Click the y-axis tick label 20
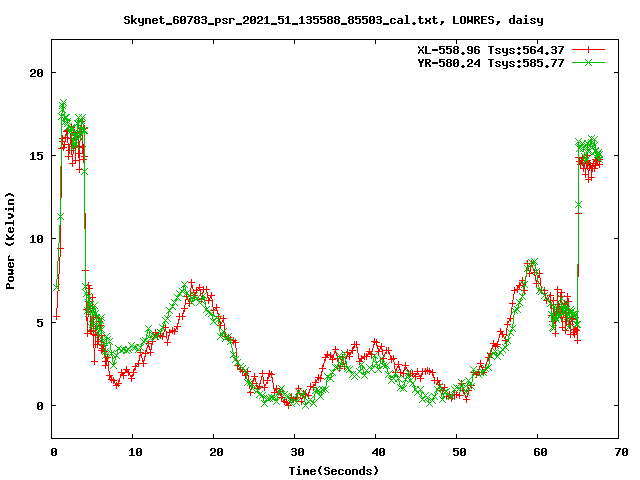This screenshot has height=480, width=640. pos(36,73)
